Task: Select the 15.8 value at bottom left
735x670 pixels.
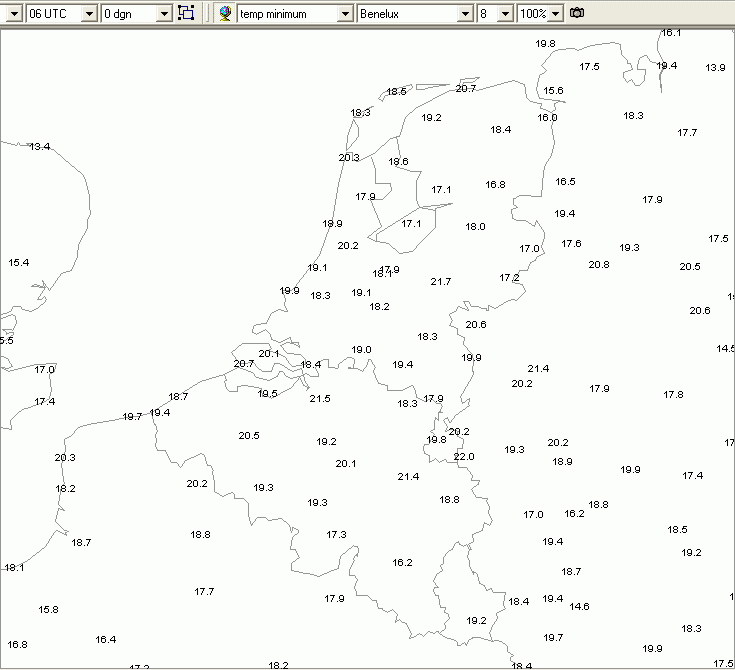Action: (x=48, y=610)
